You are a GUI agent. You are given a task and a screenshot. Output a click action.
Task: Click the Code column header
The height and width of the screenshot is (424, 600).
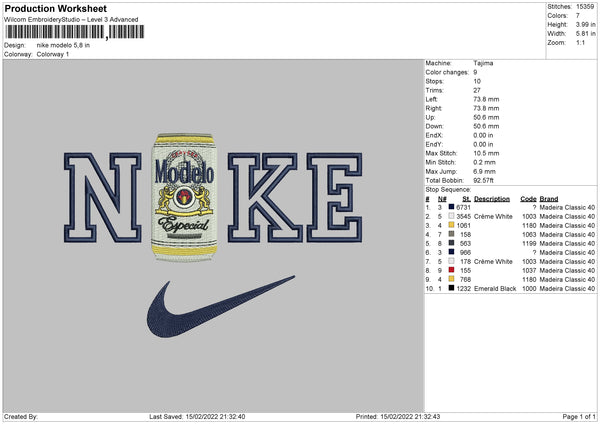[x=528, y=199]
